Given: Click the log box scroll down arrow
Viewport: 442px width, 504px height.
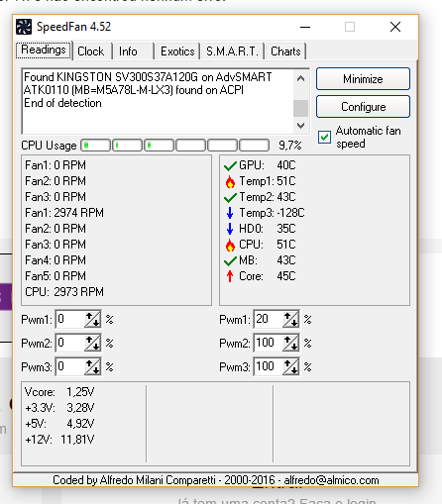Looking at the screenshot, I should click(300, 126).
